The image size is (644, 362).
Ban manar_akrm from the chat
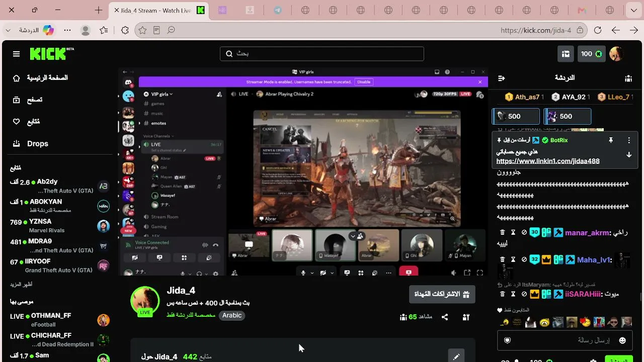click(x=524, y=232)
